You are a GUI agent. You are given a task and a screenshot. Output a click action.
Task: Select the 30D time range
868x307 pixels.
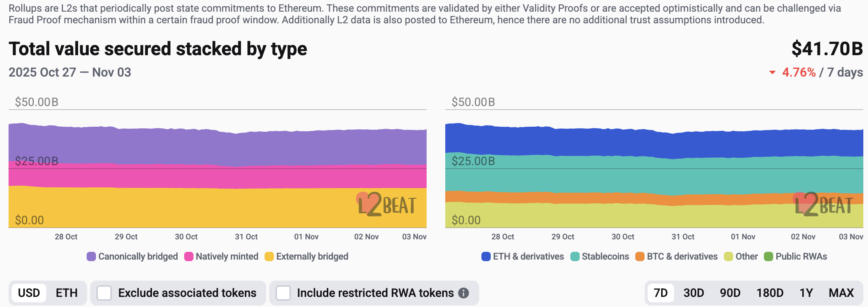[x=694, y=293]
